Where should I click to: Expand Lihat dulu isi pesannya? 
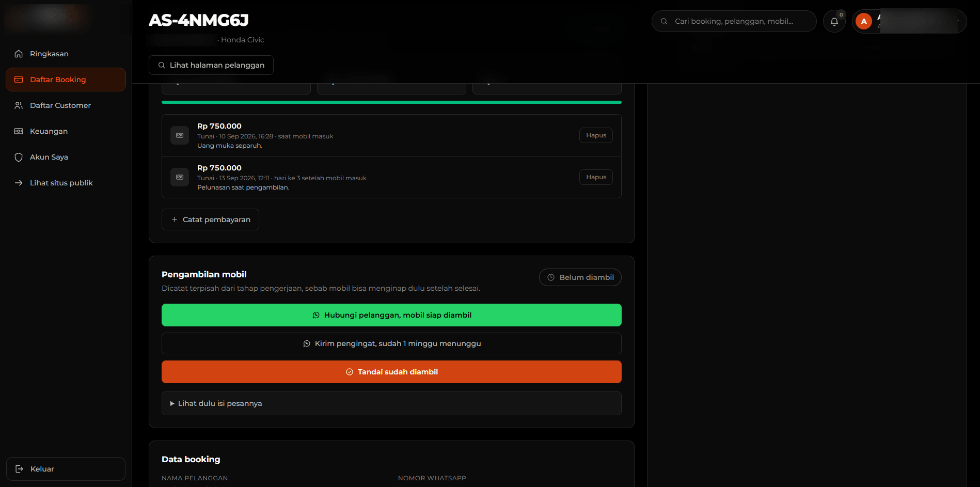click(x=391, y=403)
